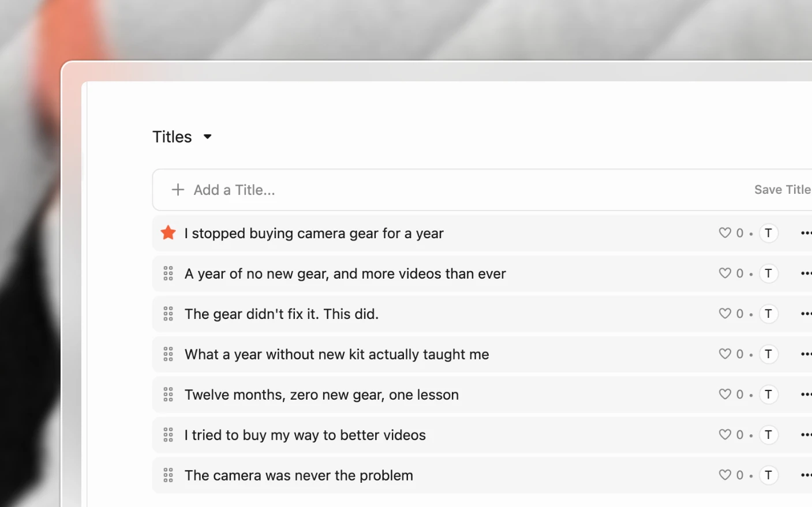Open more options for "A year of no new gear"

point(806,273)
